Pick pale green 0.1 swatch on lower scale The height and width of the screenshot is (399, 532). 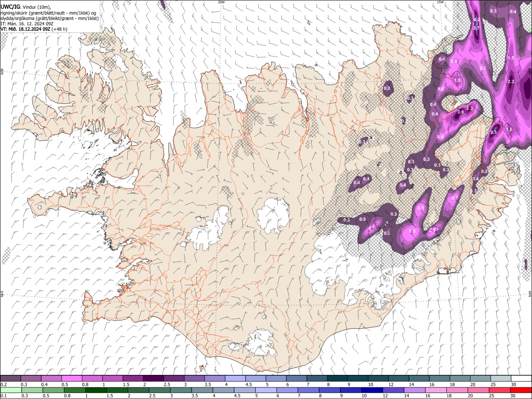[x=11, y=390]
